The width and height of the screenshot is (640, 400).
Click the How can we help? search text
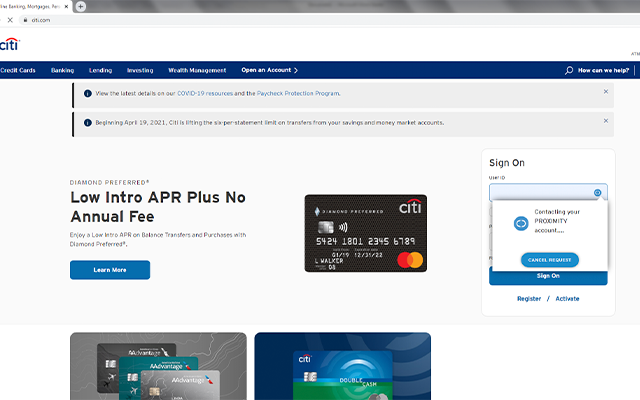click(x=603, y=70)
